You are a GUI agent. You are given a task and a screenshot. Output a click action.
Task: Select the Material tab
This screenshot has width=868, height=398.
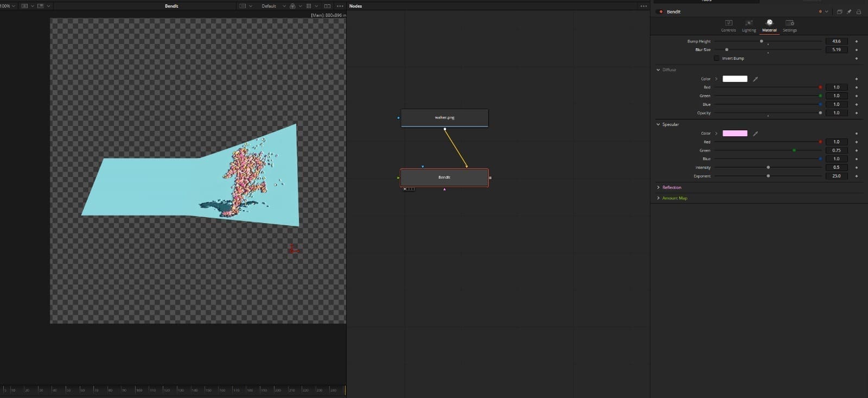[769, 26]
